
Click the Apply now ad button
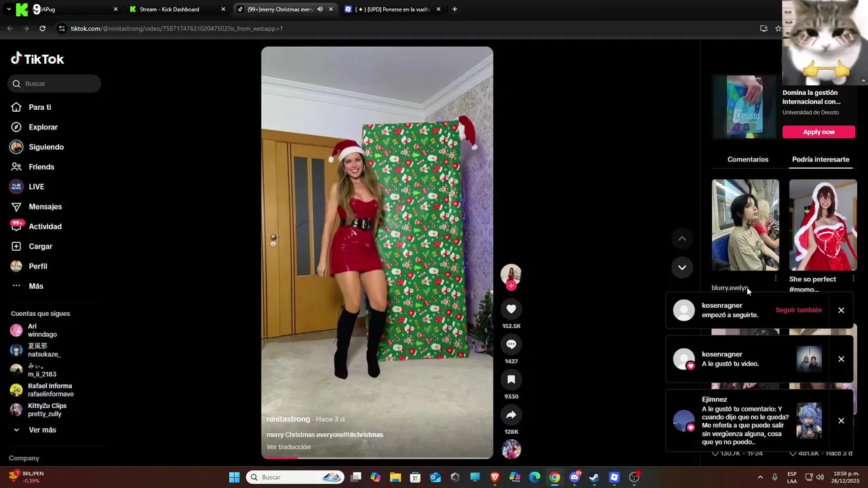(818, 131)
